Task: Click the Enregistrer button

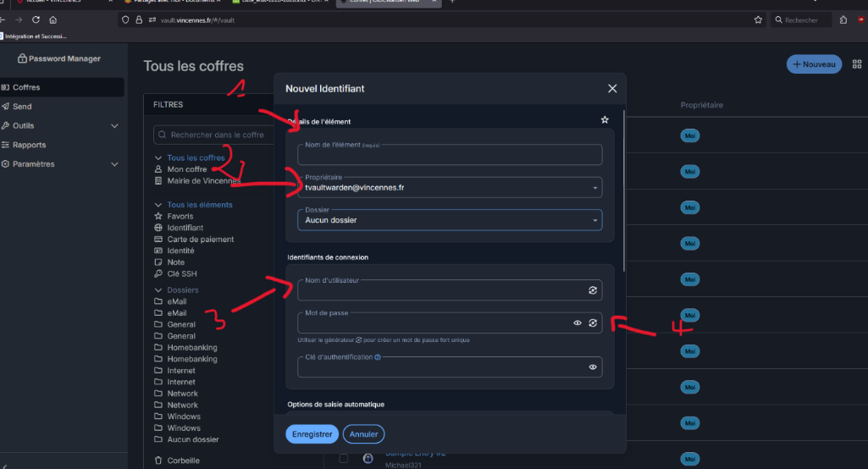Action: point(312,434)
